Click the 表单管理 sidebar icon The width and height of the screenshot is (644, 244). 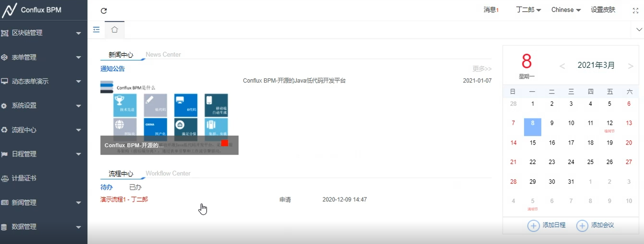tap(4, 57)
